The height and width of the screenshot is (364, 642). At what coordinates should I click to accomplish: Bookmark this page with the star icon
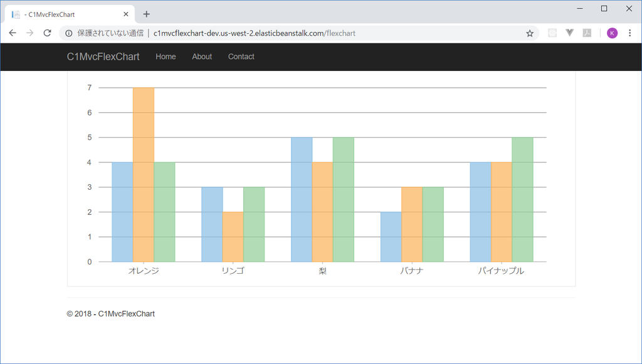point(530,34)
